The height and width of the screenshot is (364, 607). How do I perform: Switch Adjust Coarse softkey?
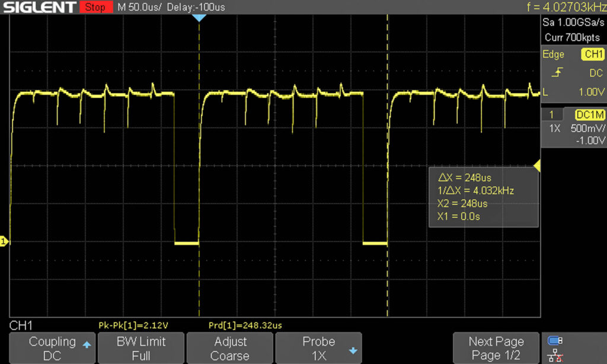pyautogui.click(x=230, y=348)
